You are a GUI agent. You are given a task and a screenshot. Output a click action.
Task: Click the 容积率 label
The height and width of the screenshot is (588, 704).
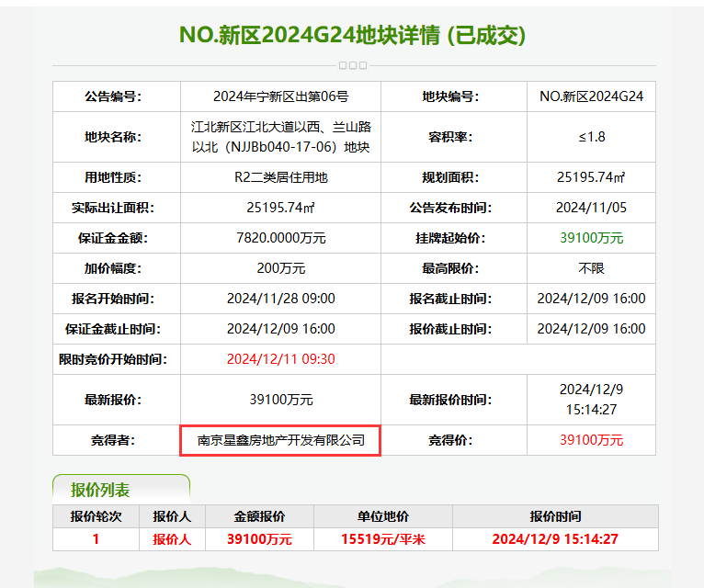450,137
